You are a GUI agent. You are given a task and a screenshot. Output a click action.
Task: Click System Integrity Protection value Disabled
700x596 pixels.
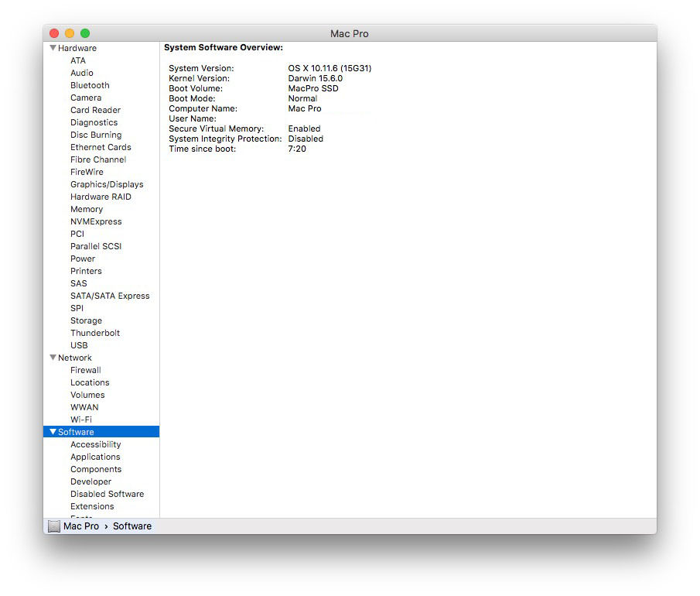coord(306,139)
